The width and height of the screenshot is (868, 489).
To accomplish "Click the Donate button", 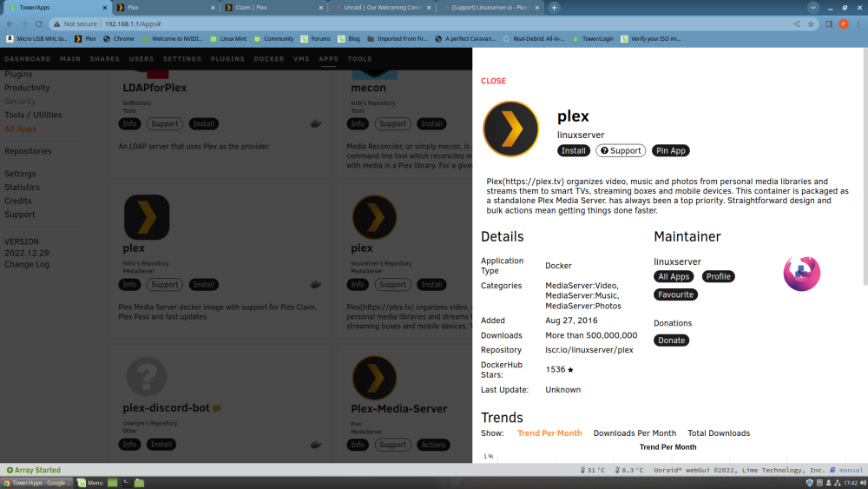I will pos(672,340).
